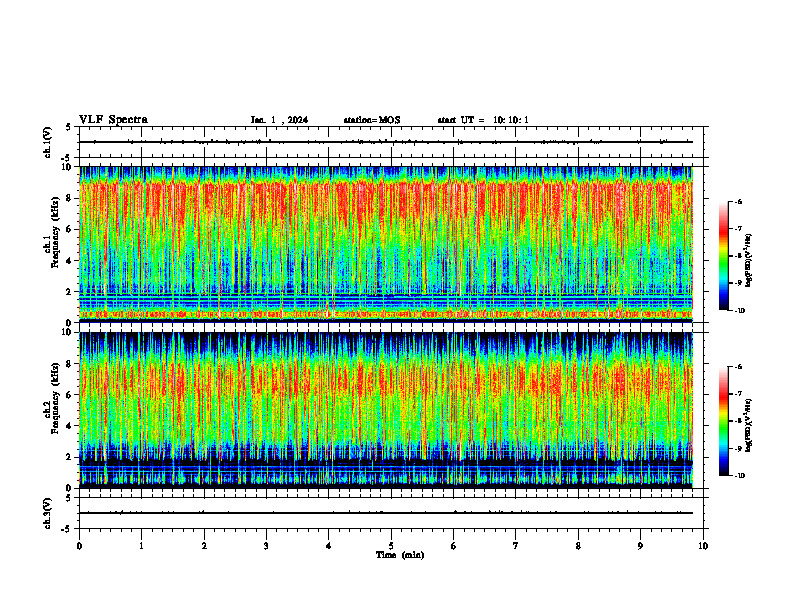Click the ch.1 colorbar "-10" tick label
The width and height of the screenshot is (792, 612).
(739, 311)
